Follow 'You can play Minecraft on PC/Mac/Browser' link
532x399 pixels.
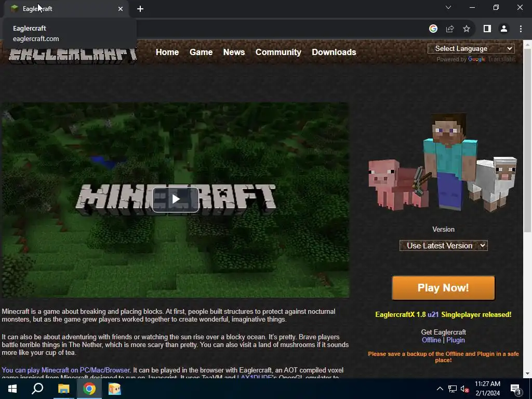click(66, 370)
